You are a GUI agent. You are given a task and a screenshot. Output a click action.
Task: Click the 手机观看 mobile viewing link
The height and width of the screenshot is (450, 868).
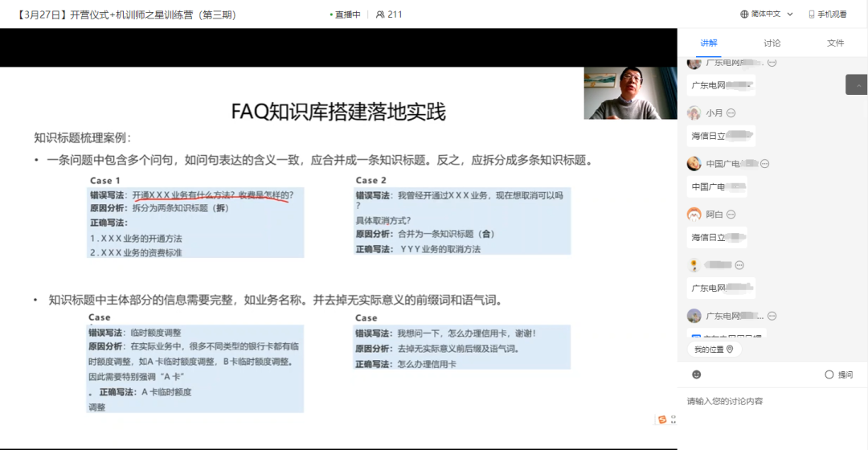click(827, 14)
